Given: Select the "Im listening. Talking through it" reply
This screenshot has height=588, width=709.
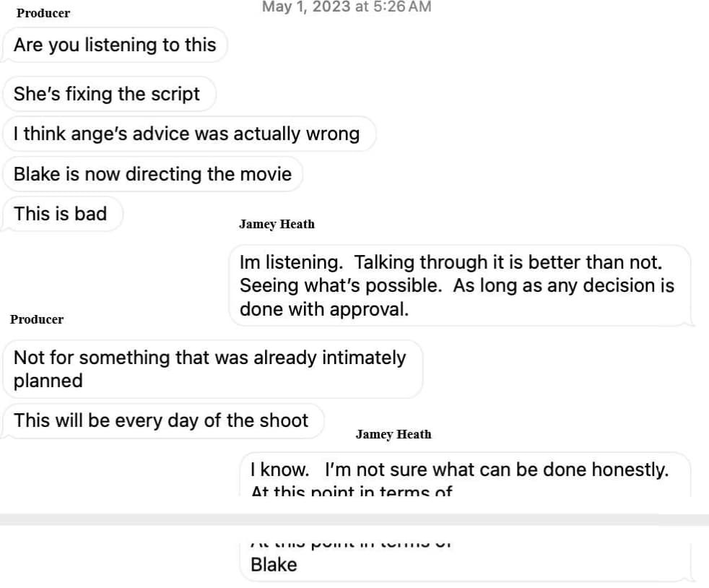Looking at the screenshot, I should coord(457,285).
